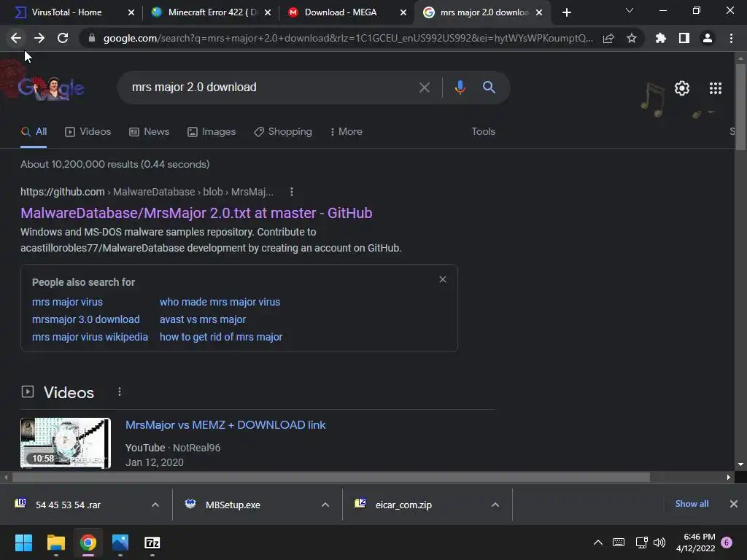Show hidden system tray icons
747x560 pixels.
click(x=598, y=542)
